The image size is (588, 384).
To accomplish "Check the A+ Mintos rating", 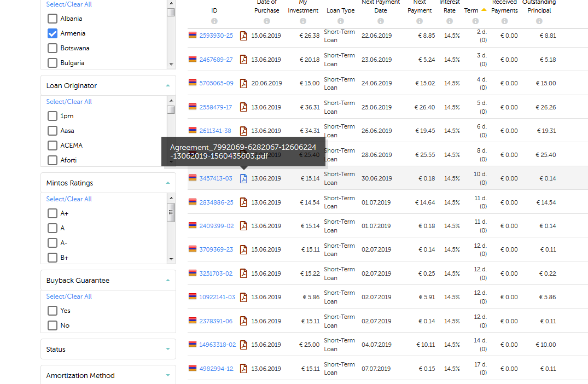I will point(53,213).
